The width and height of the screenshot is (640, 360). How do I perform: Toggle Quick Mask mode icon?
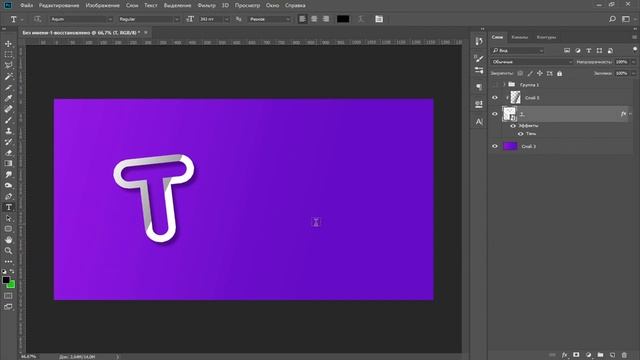pyautogui.click(x=8, y=296)
